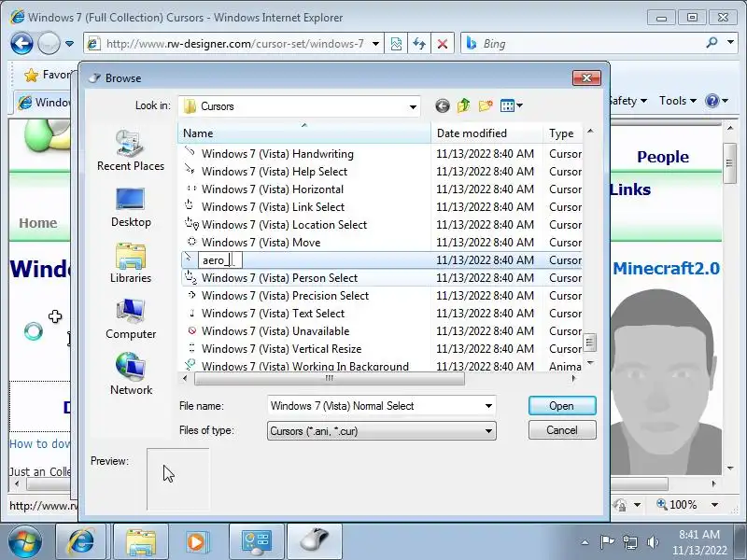This screenshot has width=747, height=560.
Task: Expand the Look in Cursors dropdown
Action: (x=413, y=106)
